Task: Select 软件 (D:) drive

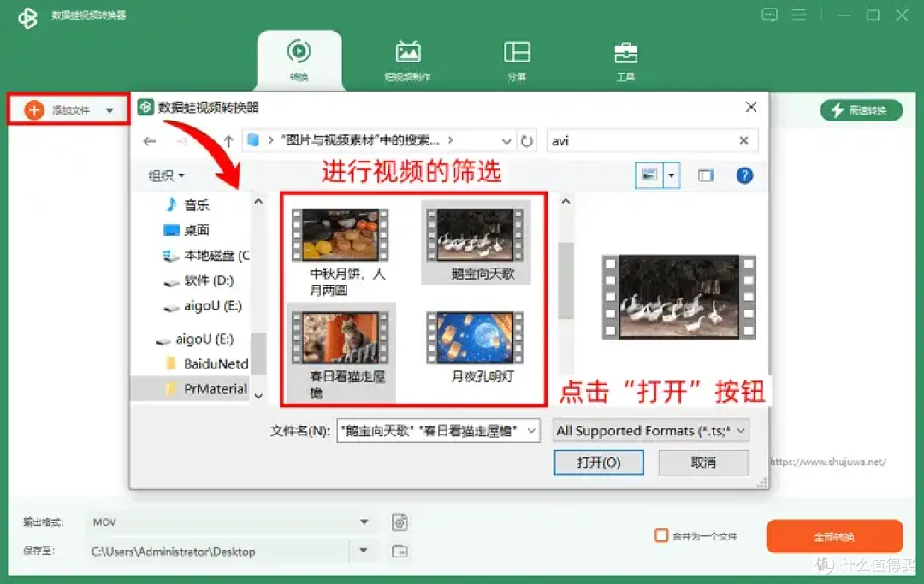Action: click(198, 280)
